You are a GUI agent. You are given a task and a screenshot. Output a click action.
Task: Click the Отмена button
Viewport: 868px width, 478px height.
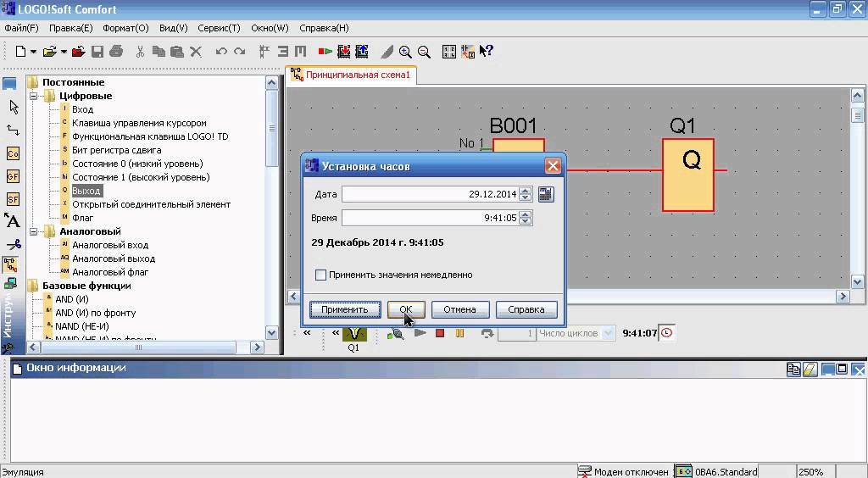pos(459,309)
